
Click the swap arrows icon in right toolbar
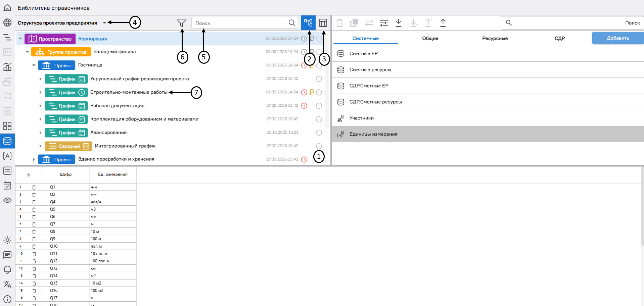pyautogui.click(x=369, y=23)
